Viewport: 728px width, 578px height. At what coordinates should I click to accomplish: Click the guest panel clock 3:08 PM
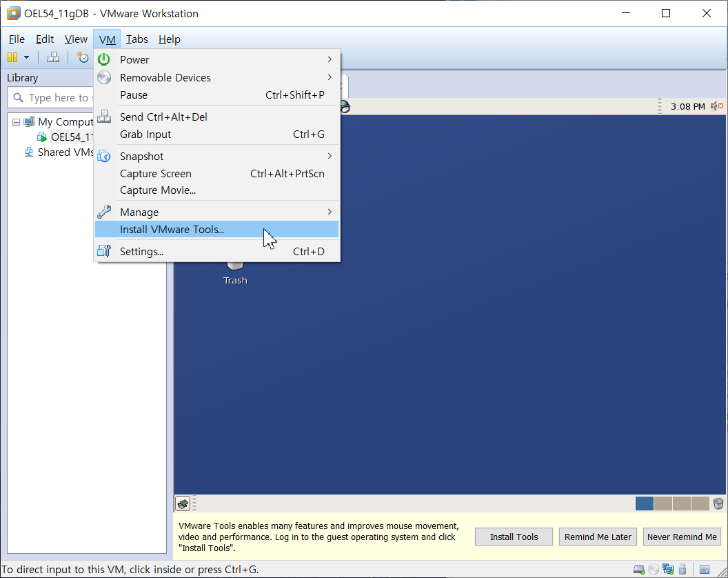687,106
